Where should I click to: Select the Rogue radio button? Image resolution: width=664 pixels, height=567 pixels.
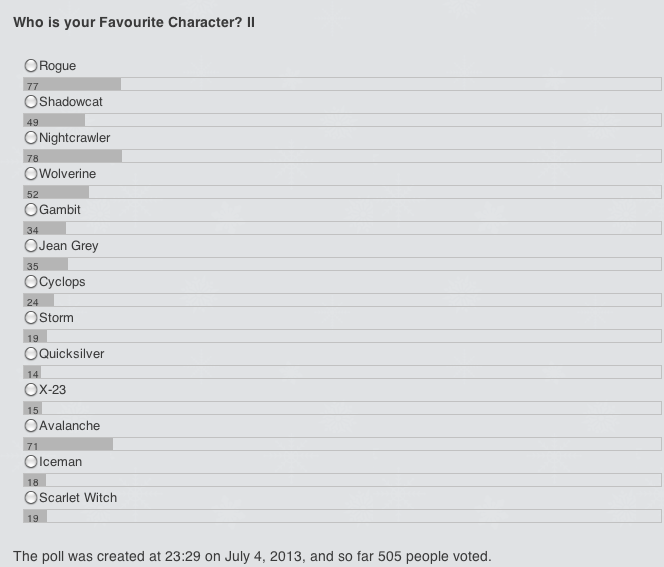point(31,66)
